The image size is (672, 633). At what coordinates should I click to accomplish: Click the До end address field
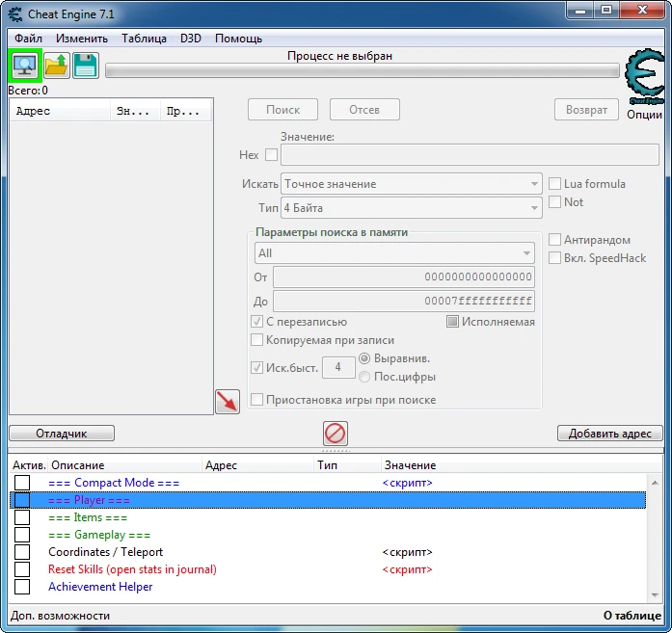click(404, 301)
